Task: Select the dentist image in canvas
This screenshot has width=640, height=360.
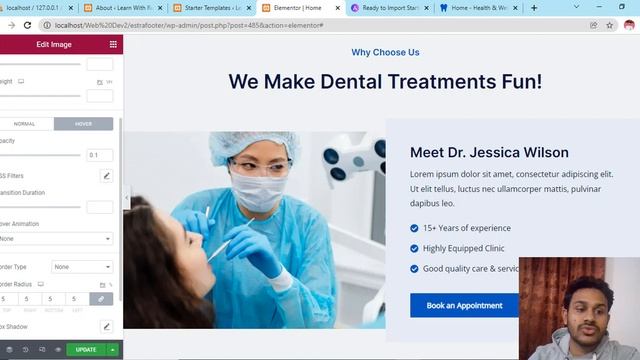Action: 254,230
